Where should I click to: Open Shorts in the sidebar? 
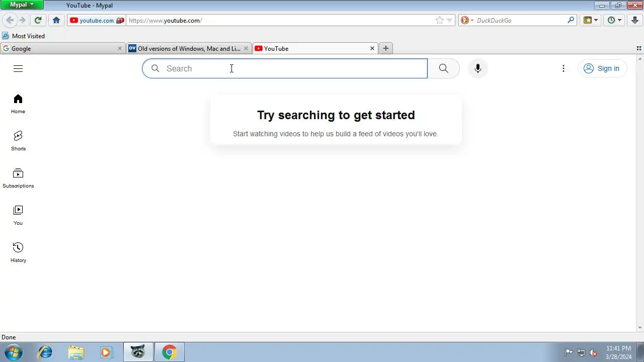(18, 141)
